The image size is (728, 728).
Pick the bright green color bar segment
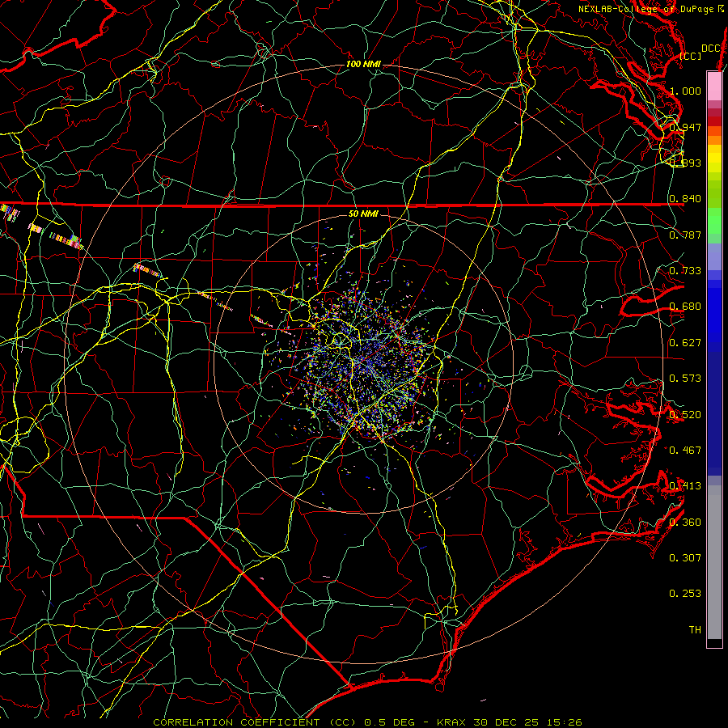tap(714, 221)
